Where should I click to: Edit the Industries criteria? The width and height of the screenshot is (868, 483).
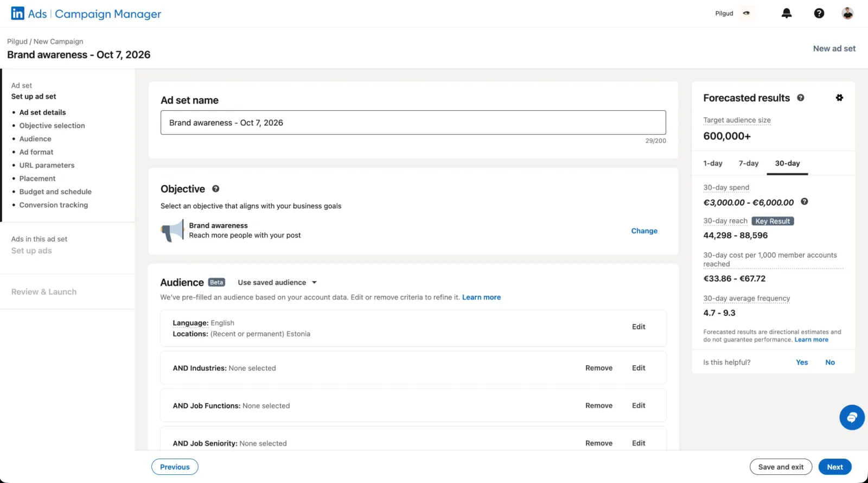(639, 368)
